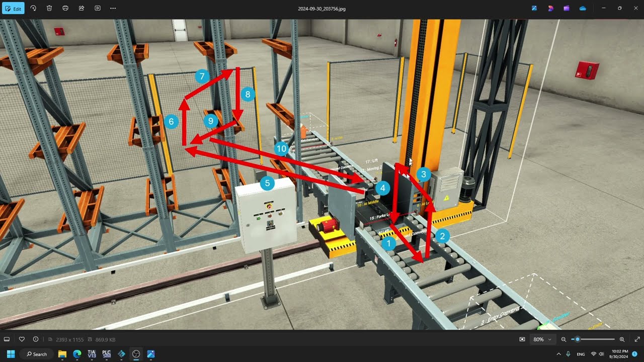The image size is (644, 362).
Task: Open Clipchamp icon in title bar
Action: point(567,9)
